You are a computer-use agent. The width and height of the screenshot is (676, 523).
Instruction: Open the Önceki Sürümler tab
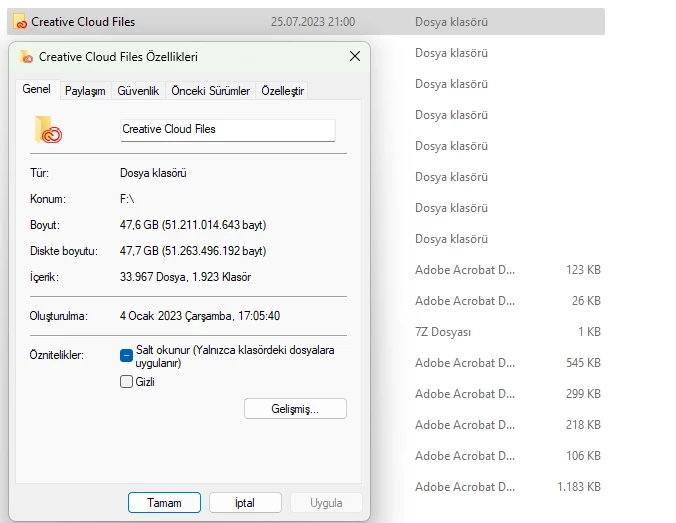tap(210, 91)
